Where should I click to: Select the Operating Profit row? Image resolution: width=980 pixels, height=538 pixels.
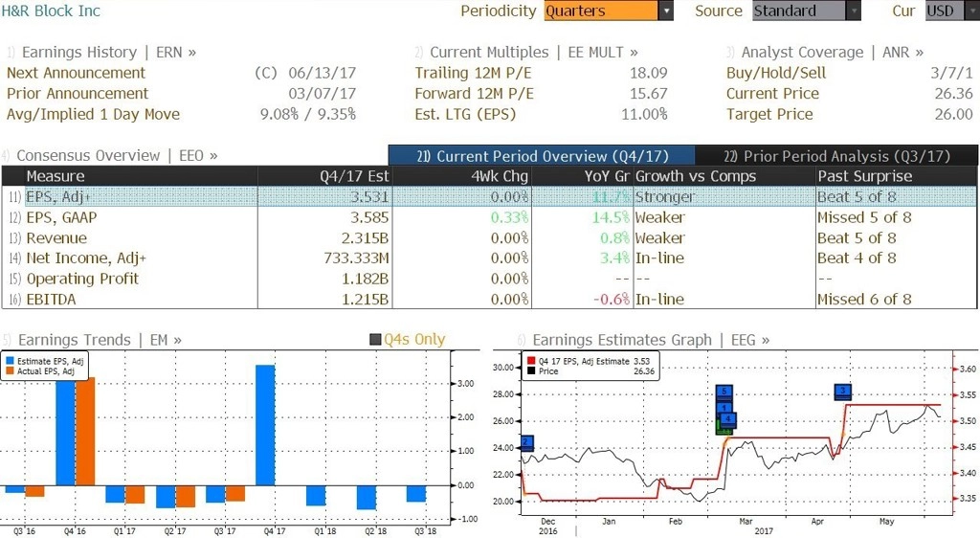click(489, 279)
